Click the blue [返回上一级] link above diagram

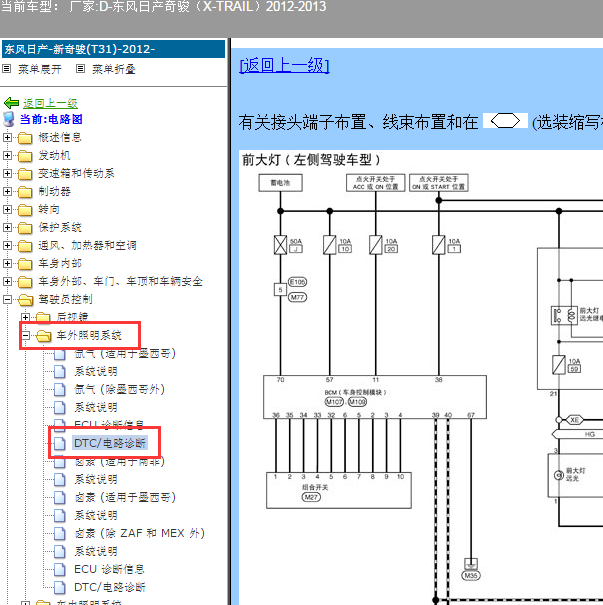284,65
